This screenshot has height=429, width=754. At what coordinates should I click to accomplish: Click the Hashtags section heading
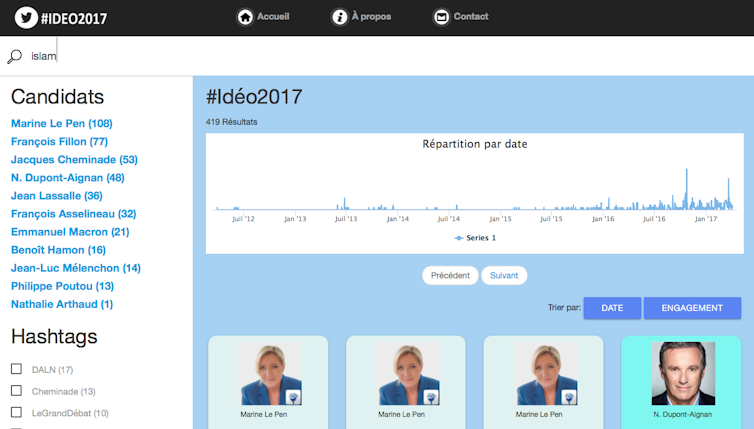click(54, 337)
